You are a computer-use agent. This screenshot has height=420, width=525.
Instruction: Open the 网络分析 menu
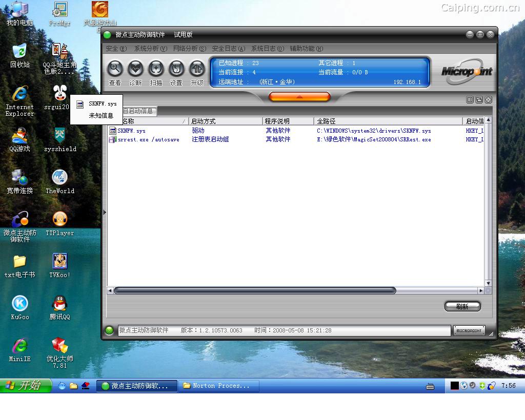pos(190,49)
